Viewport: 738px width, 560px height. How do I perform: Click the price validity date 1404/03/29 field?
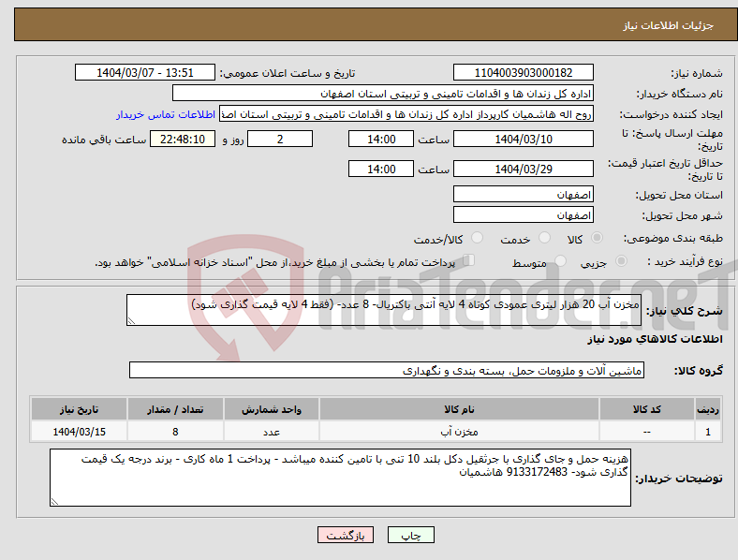pos(524,169)
